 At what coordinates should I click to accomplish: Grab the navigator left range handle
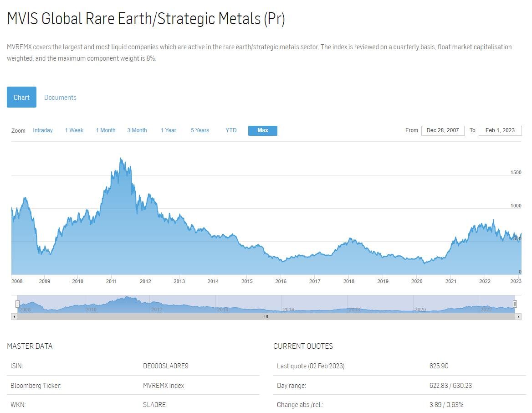pos(17,304)
